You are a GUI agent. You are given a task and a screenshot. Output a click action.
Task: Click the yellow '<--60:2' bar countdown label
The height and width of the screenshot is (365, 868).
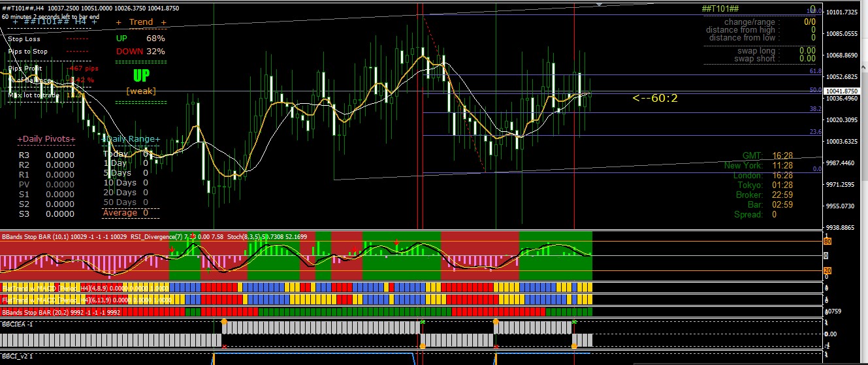(654, 98)
